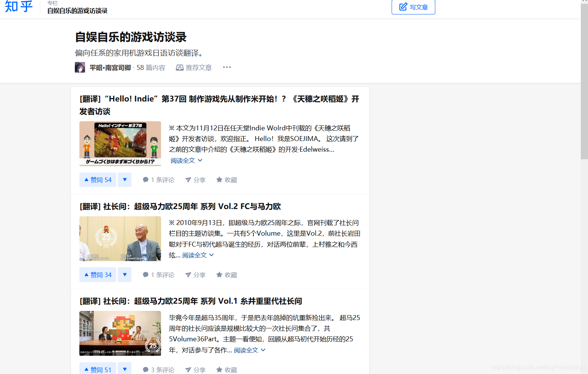Open article Vol.1 糸井重里代社长问

(191, 301)
